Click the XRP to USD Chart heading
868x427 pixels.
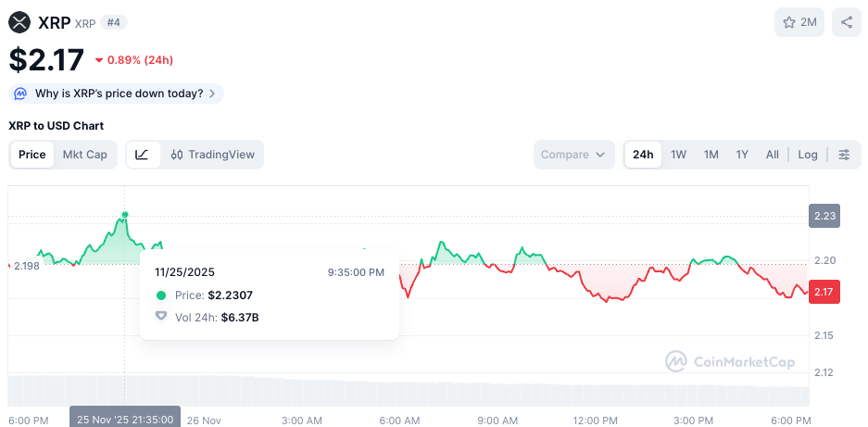[x=56, y=126]
